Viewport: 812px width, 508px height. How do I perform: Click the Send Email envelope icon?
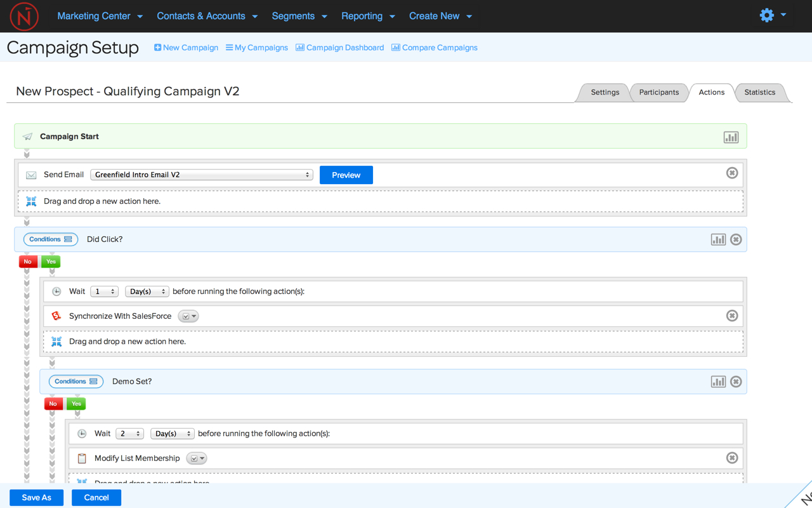click(31, 175)
